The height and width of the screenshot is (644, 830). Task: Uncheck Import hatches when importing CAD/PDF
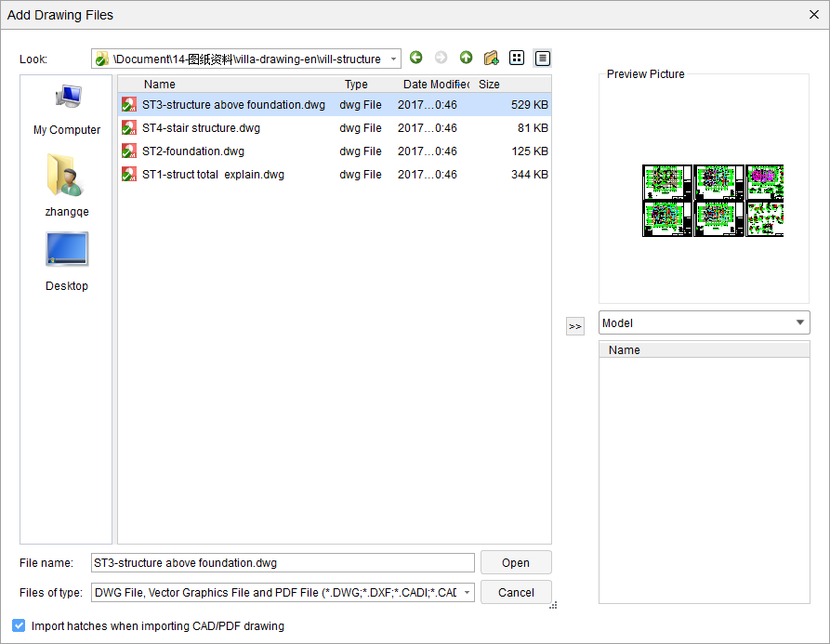(19, 626)
